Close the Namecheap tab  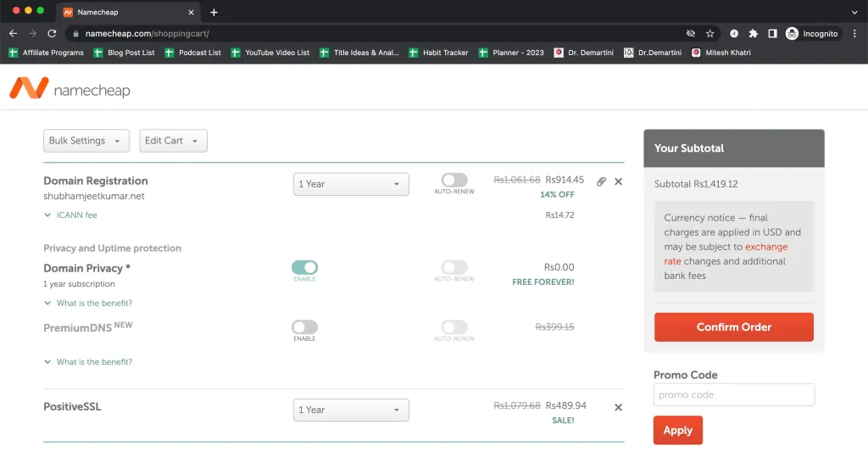pos(191,12)
